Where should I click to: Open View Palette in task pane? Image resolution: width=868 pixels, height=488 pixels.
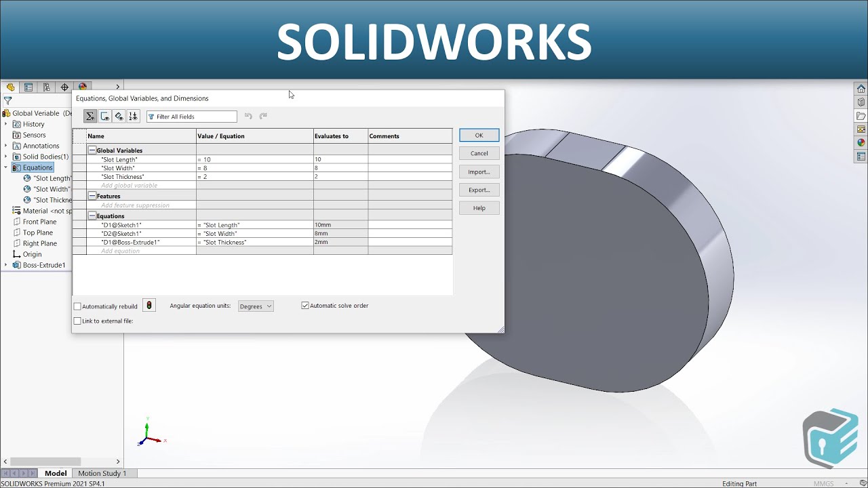point(861,129)
